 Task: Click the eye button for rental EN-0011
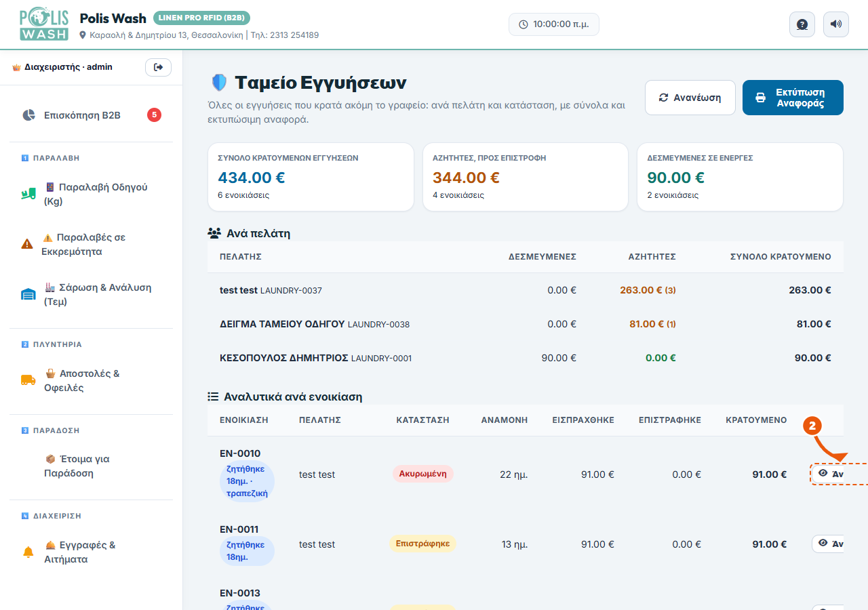828,544
